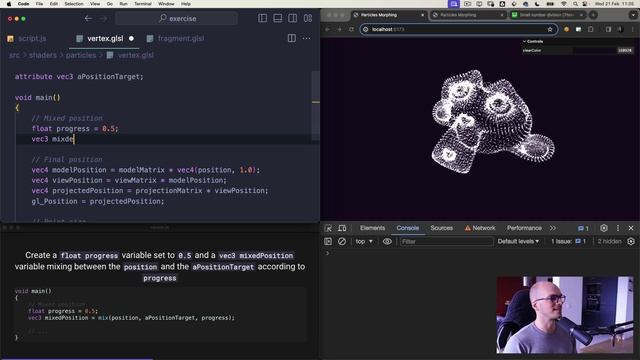Activate the DevTools inspect element picker

click(328, 228)
